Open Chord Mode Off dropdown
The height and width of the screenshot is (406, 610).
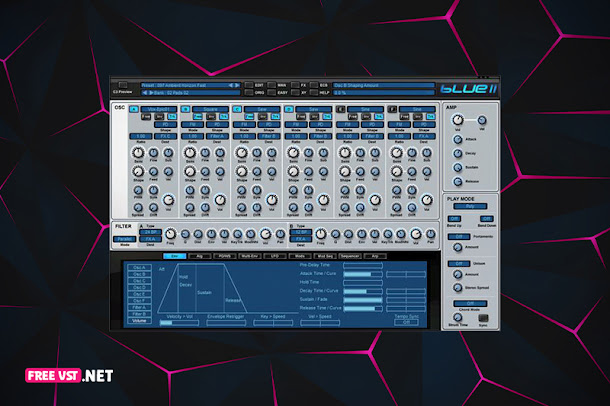470,303
